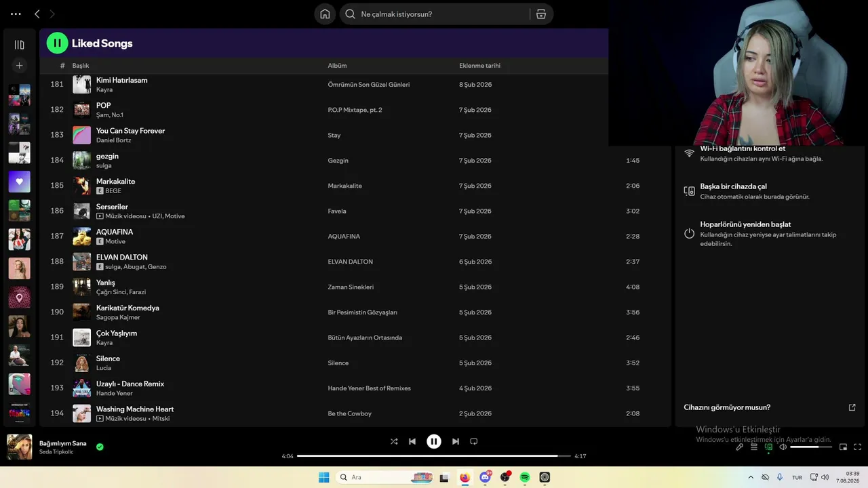The height and width of the screenshot is (488, 868).
Task: Go to the Spotify Home icon
Action: point(325,14)
